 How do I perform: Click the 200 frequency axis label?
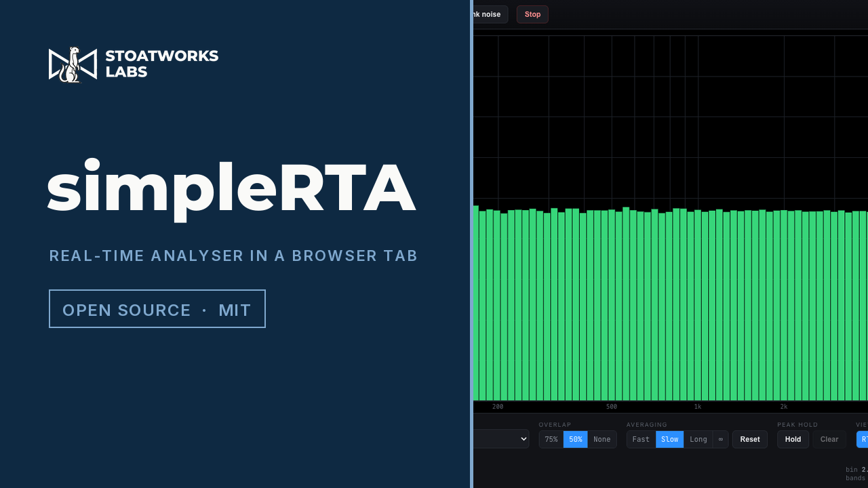coord(498,407)
